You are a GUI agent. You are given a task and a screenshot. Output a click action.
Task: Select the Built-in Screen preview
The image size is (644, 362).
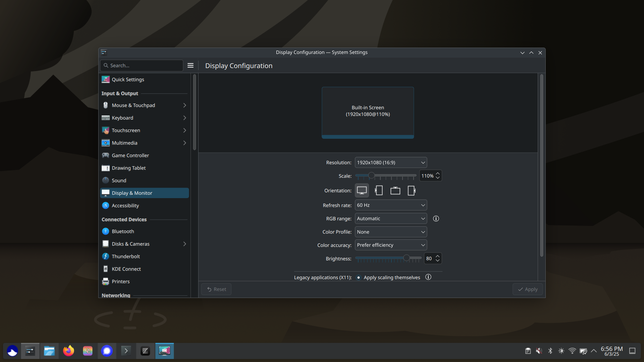[x=368, y=113]
